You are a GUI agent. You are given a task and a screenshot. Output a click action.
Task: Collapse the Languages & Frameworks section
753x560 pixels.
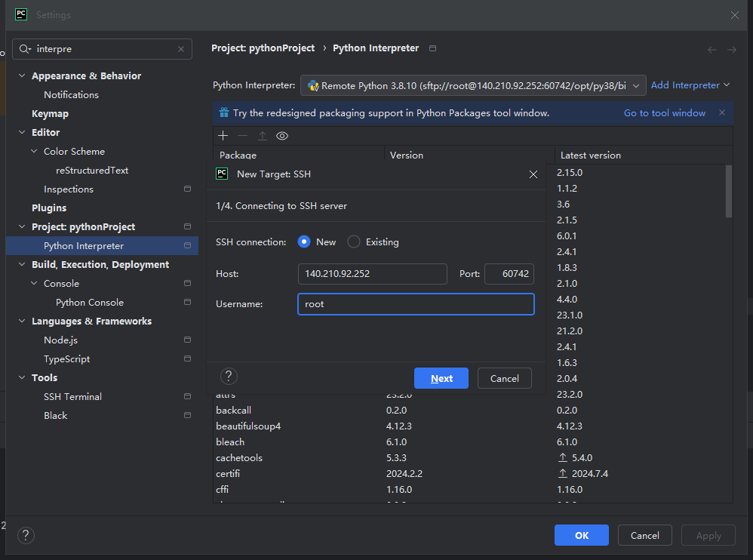tap(22, 321)
